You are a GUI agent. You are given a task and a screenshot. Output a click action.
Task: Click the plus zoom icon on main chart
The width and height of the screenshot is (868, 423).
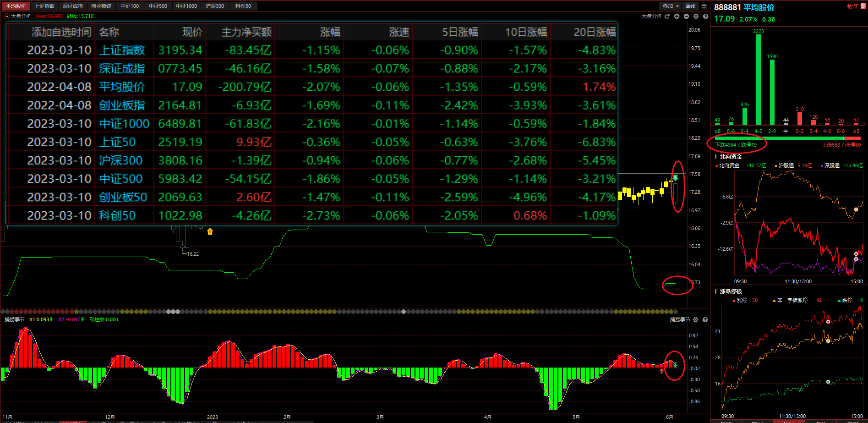677,16
